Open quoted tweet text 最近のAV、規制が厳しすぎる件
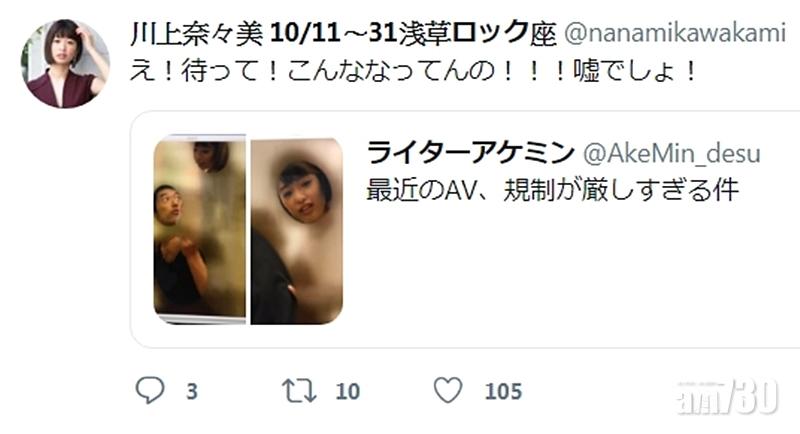The image size is (800, 434). (553, 191)
